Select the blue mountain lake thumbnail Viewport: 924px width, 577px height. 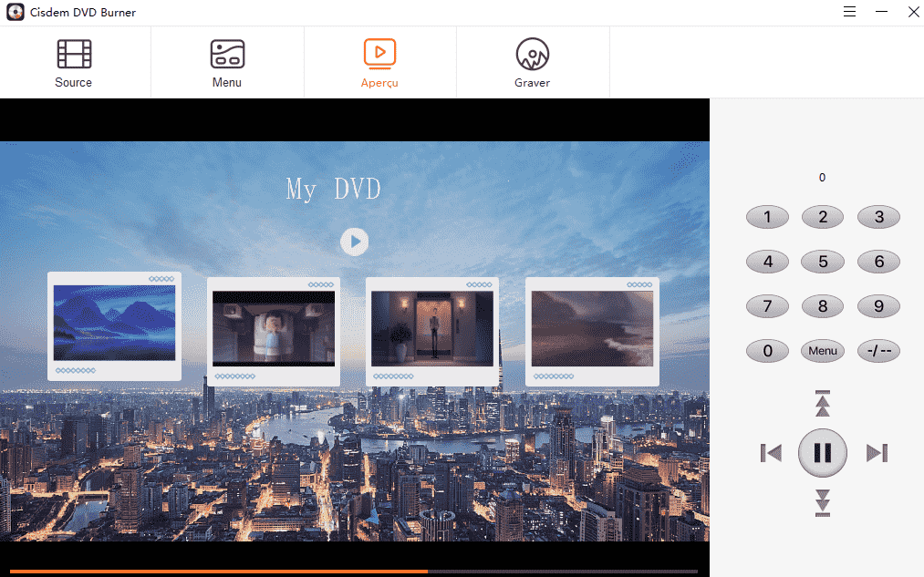(x=114, y=323)
